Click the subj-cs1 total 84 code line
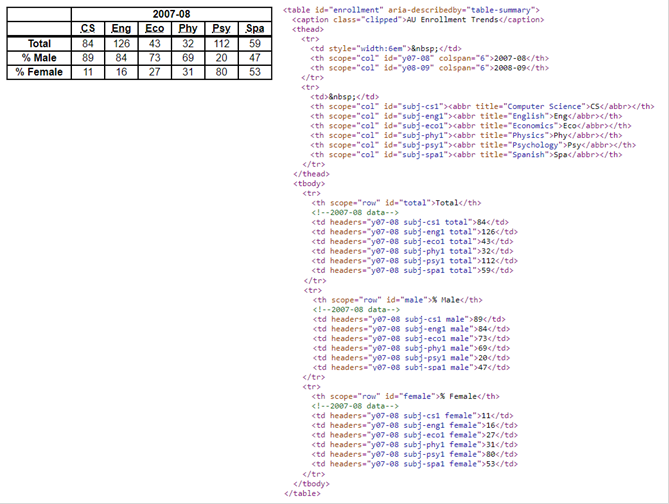Image resolution: width=669 pixels, height=504 pixels. pyautogui.click(x=410, y=222)
